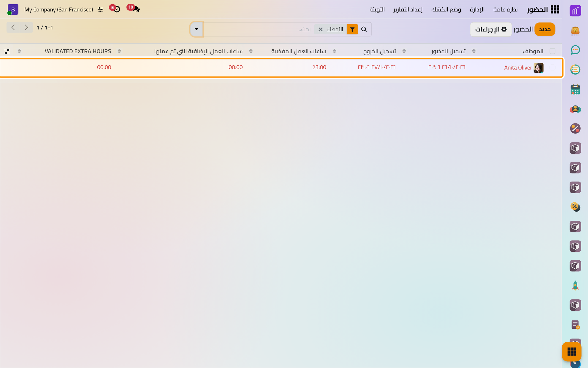Open the الإجراءات actions button

(491, 29)
